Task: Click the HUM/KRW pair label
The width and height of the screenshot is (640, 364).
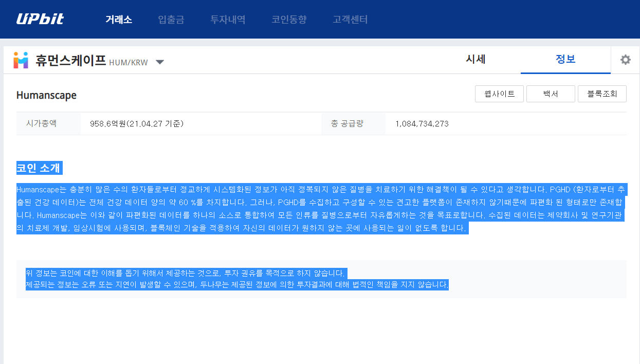Action: [x=129, y=63]
